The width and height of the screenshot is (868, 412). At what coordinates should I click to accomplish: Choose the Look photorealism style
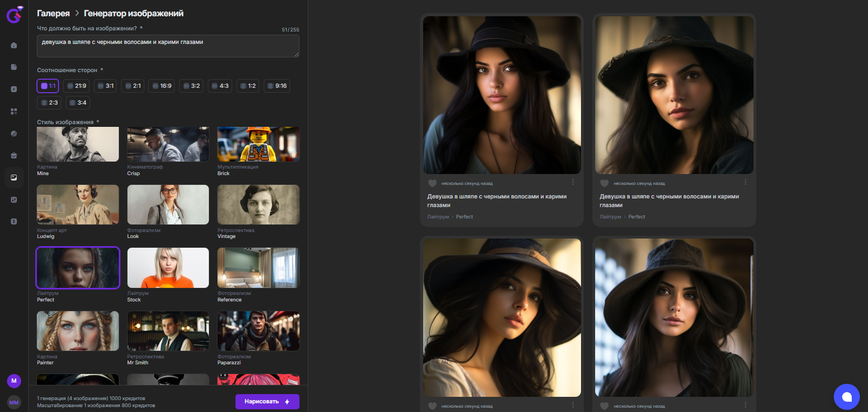point(168,204)
